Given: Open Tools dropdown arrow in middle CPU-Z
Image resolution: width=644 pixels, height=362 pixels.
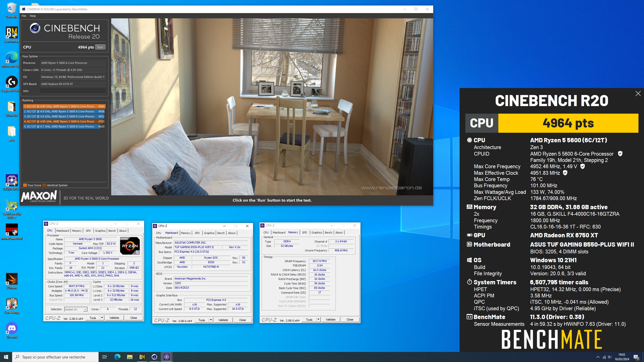Looking at the screenshot, I should pyautogui.click(x=211, y=320).
